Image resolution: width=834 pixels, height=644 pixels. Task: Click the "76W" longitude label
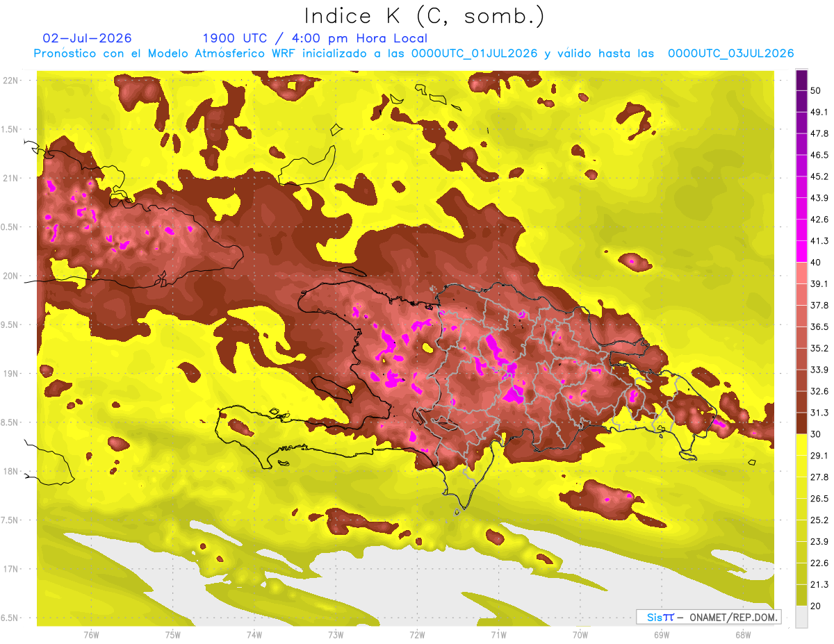[x=91, y=635]
